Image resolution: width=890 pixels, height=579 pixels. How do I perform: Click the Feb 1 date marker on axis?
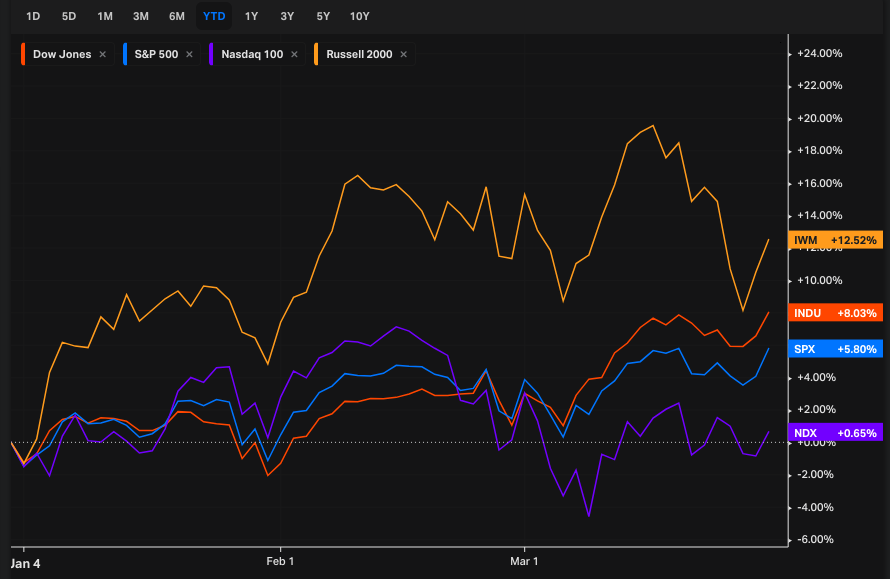coord(280,562)
